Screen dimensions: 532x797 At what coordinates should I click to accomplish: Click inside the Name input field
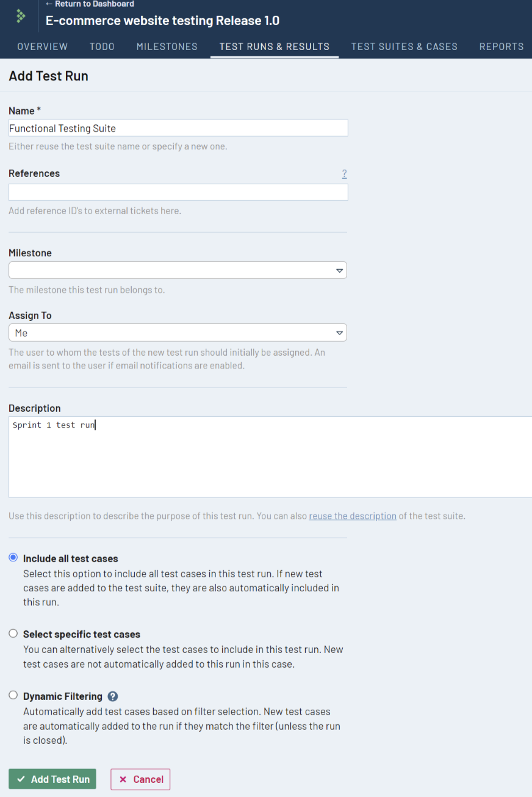point(178,128)
